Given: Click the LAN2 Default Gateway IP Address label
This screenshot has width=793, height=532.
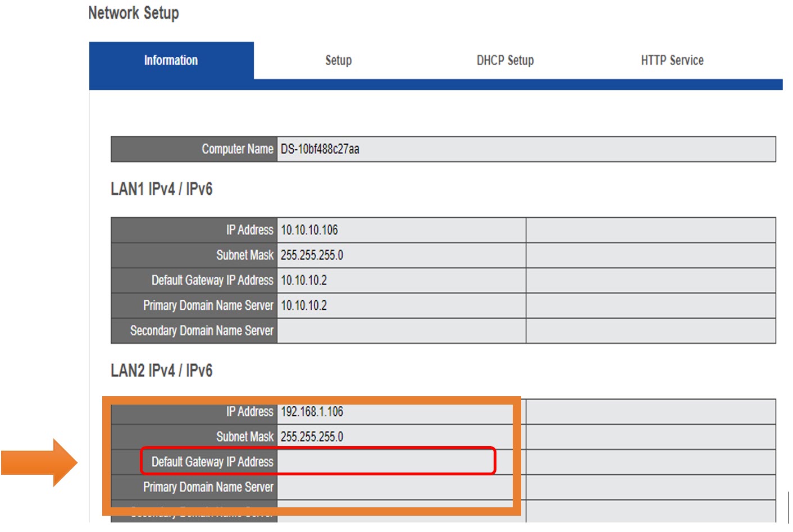Looking at the screenshot, I should [212, 462].
